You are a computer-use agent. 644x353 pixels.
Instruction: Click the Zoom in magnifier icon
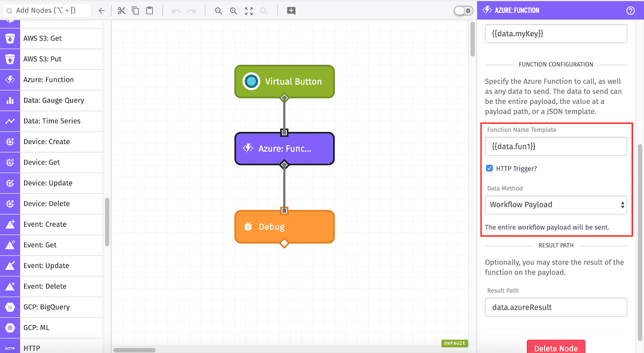coord(233,11)
